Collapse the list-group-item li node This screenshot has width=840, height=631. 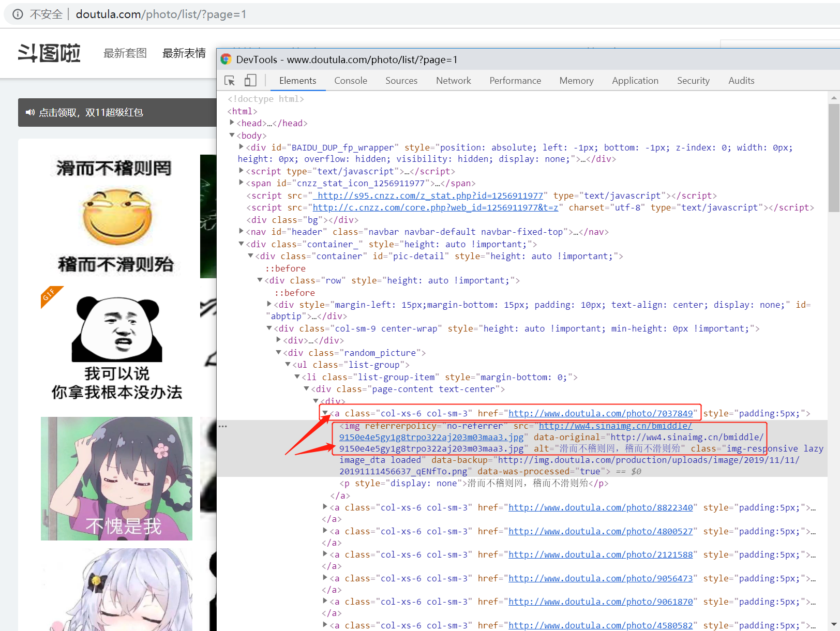pos(297,377)
